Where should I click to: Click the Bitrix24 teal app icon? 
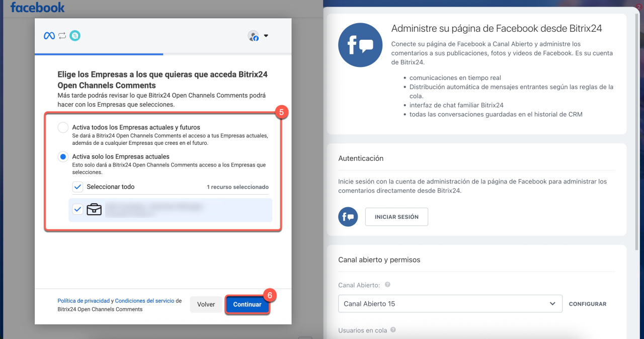coord(75,36)
